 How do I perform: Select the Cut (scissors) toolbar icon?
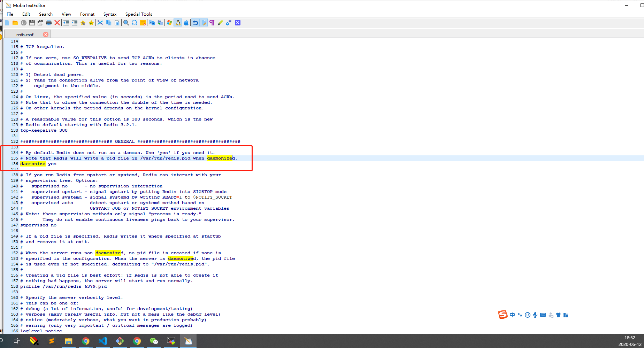click(x=100, y=23)
